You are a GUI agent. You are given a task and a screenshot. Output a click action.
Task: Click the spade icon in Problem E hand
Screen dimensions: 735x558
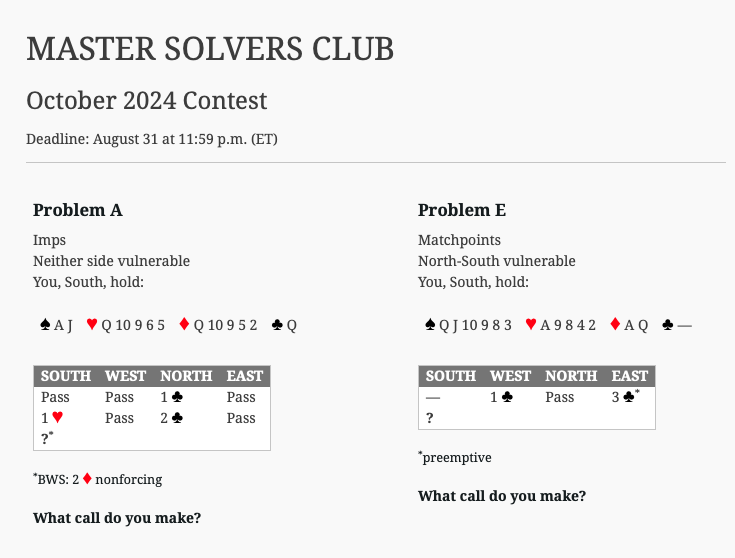click(x=430, y=324)
